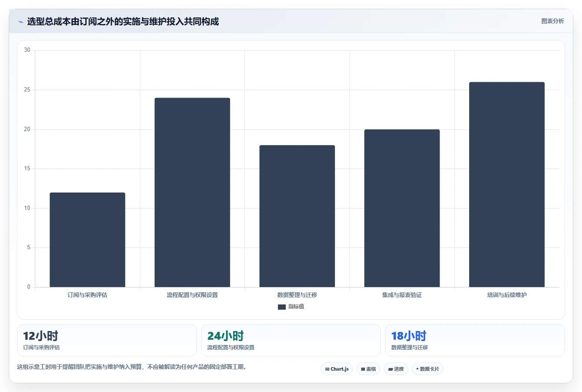Click the y-axis value 5
This screenshot has width=582, height=392.
tap(29, 247)
